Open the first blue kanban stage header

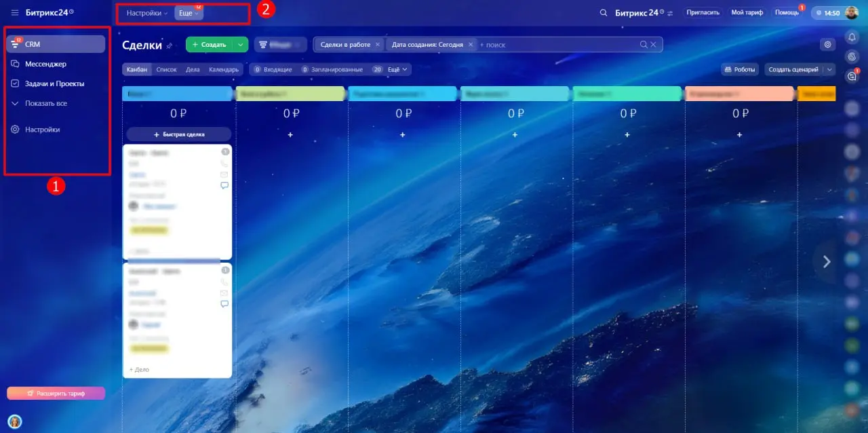(178, 94)
